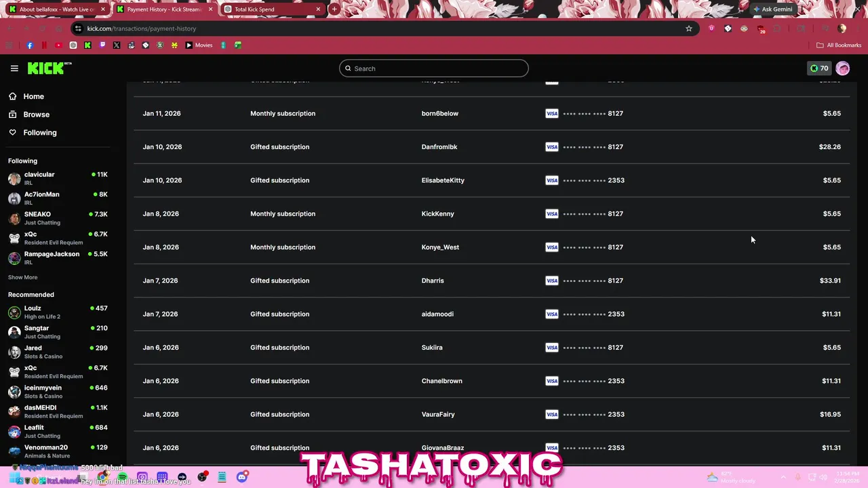Open the Kick hamburger menu
868x488 pixels.
[x=14, y=68]
